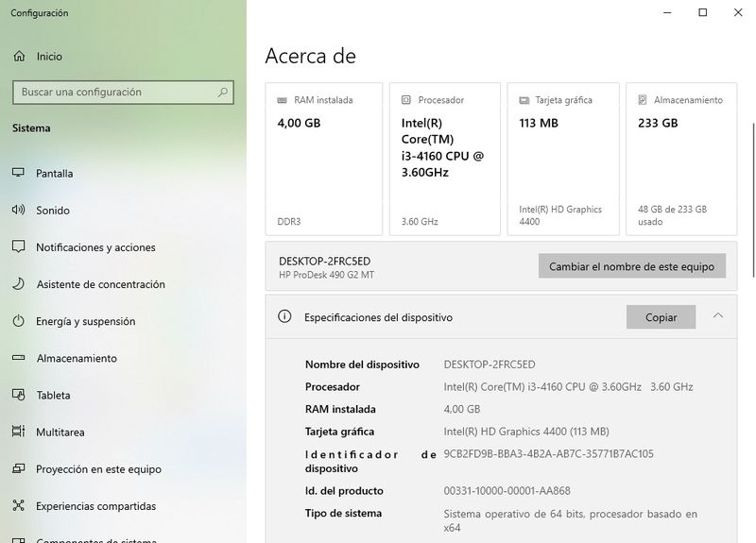Click the Proyección en este equipo icon
The height and width of the screenshot is (543, 756).
18,468
